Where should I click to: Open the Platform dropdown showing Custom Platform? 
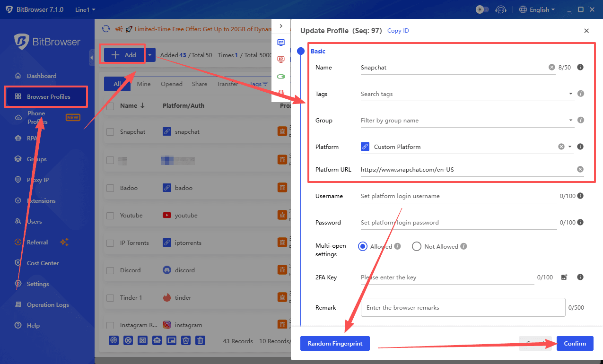tap(570, 147)
